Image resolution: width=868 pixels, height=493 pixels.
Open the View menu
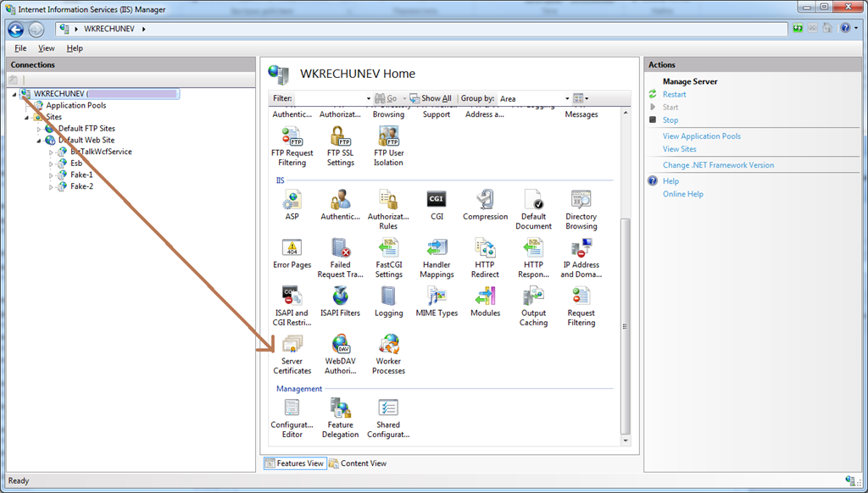[x=47, y=48]
